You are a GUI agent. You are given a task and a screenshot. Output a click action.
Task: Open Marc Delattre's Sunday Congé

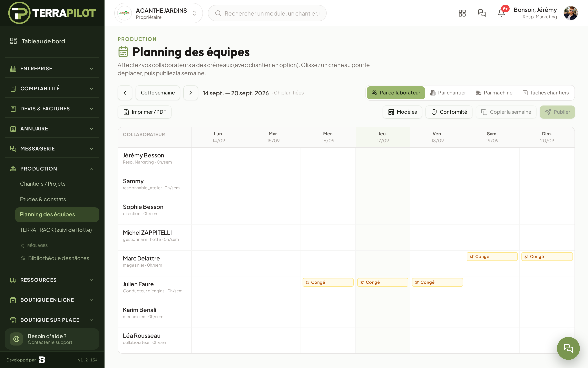click(x=547, y=257)
